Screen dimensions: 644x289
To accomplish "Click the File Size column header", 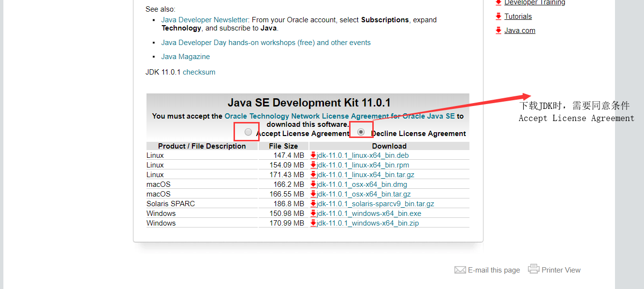I will coord(283,146).
